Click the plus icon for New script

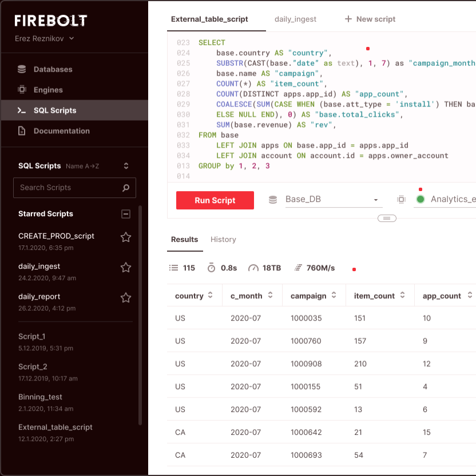point(348,19)
